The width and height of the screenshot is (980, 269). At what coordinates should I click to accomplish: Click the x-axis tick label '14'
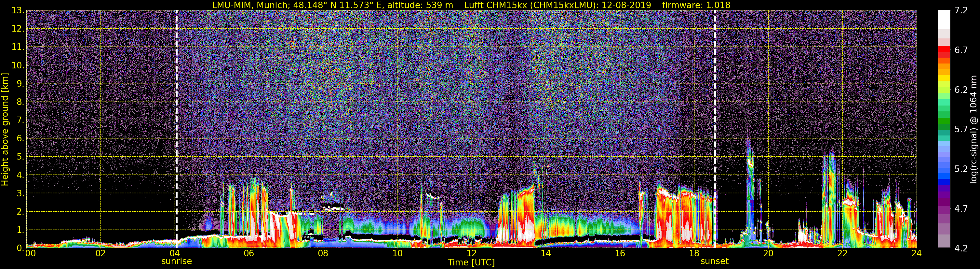pyautogui.click(x=545, y=254)
